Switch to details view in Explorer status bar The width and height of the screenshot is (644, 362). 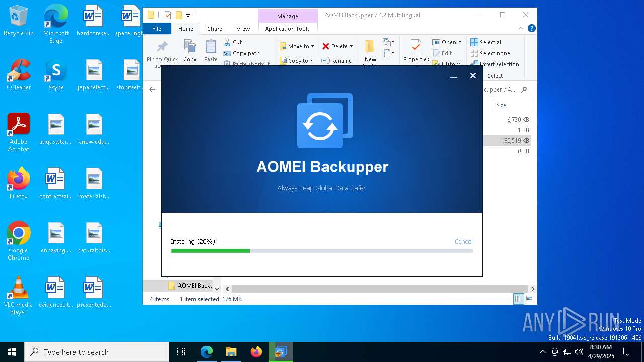click(x=518, y=299)
